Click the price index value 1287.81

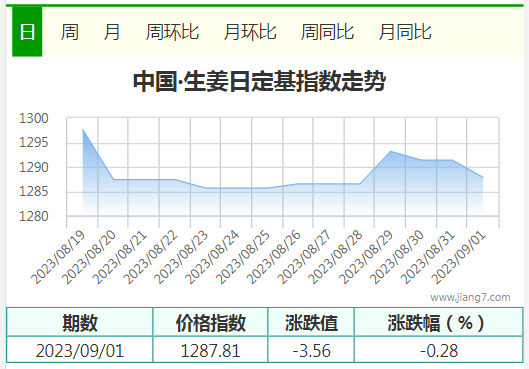[211, 350]
